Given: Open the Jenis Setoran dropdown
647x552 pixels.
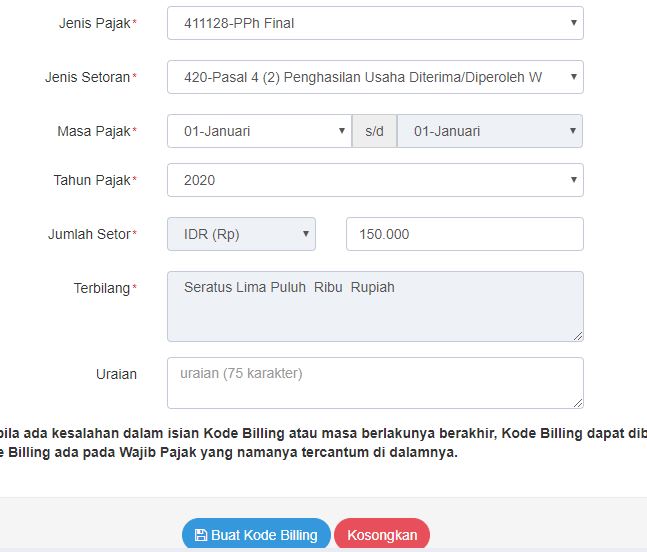Looking at the screenshot, I should 375,77.
